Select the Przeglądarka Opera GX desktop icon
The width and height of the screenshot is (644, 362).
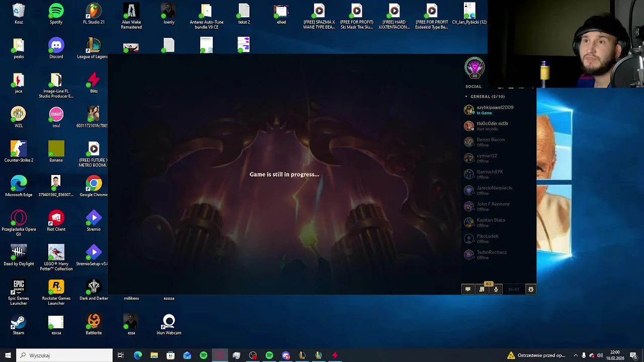coord(19,223)
